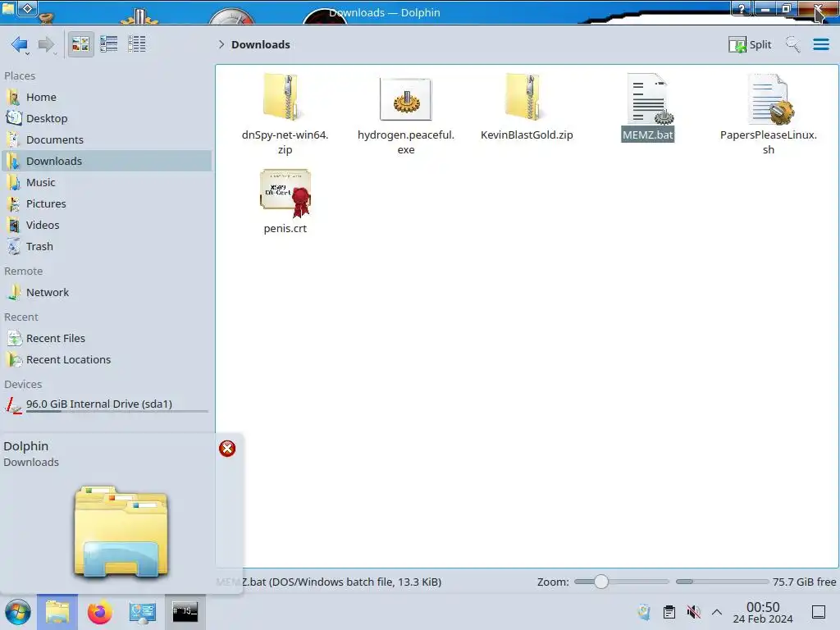
Task: Open the hamburger menu
Action: click(820, 44)
